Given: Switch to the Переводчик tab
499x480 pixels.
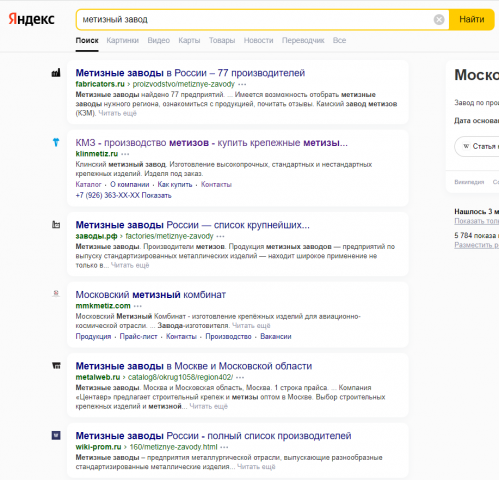Looking at the screenshot, I should click(x=303, y=40).
